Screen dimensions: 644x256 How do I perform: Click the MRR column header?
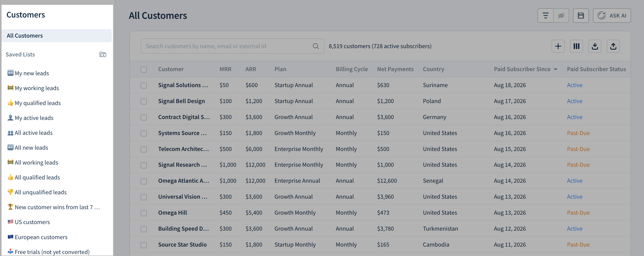(x=225, y=69)
